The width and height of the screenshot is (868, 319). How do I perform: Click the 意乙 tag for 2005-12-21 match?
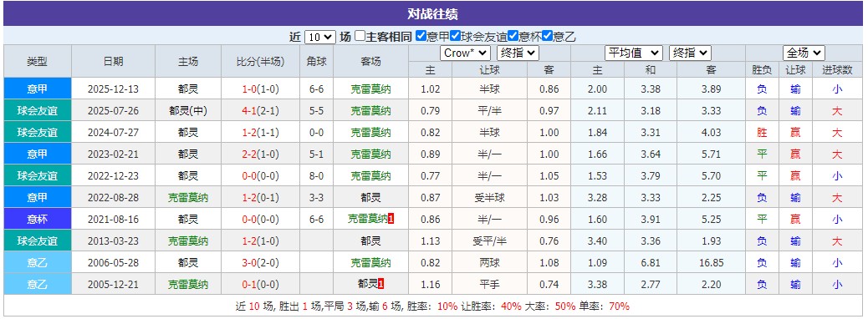38,285
